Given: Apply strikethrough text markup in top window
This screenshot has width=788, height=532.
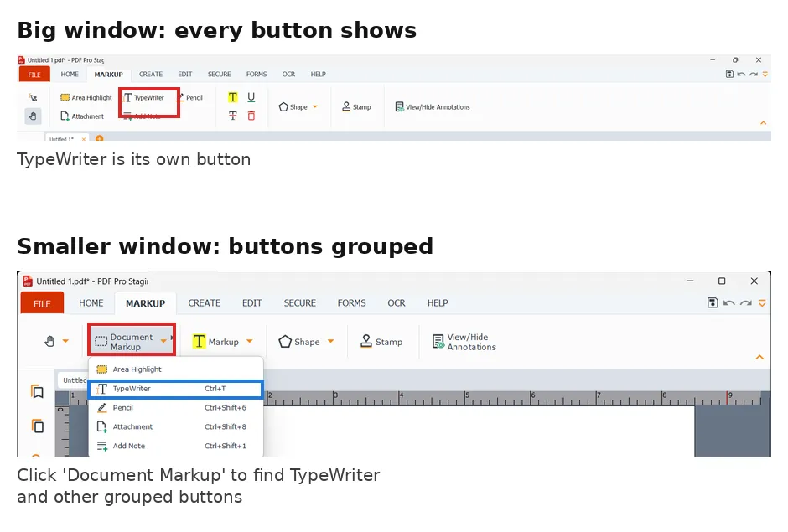Looking at the screenshot, I should 233,116.
